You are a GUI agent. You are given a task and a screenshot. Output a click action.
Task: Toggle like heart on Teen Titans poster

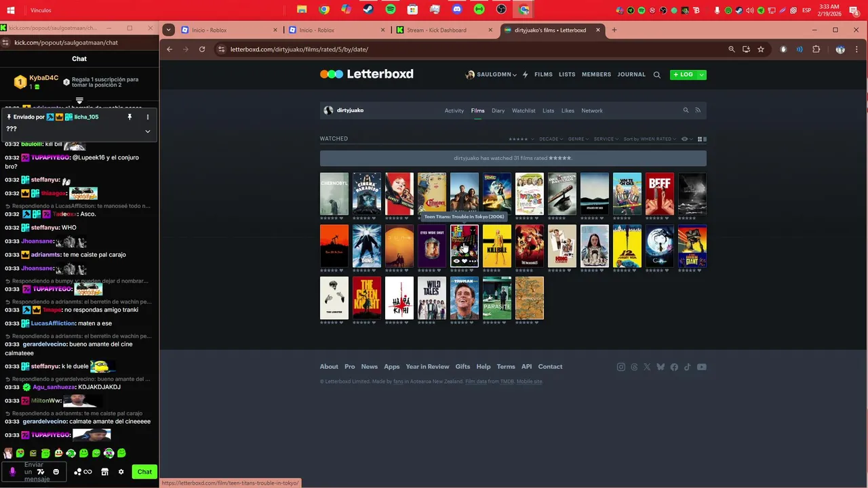[465, 261]
